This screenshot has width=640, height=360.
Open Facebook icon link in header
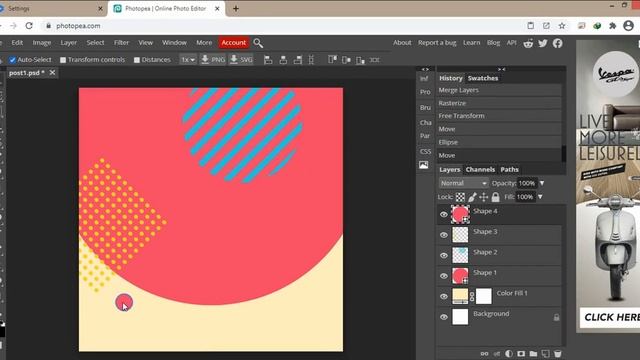click(558, 43)
